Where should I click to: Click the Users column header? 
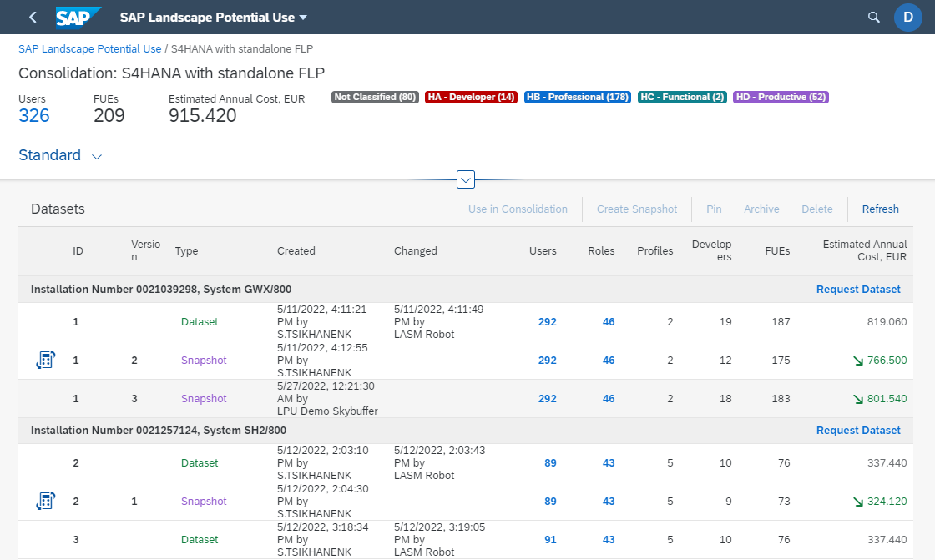[x=543, y=251]
